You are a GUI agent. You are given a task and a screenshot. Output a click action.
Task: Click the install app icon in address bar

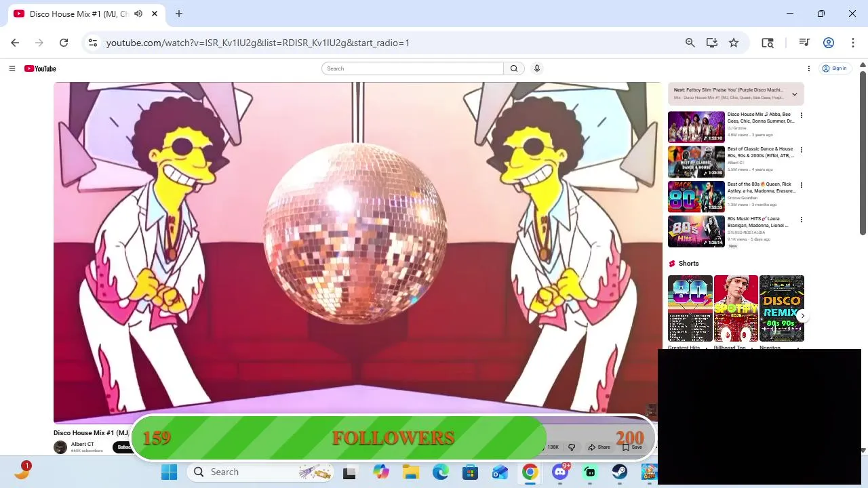point(711,43)
